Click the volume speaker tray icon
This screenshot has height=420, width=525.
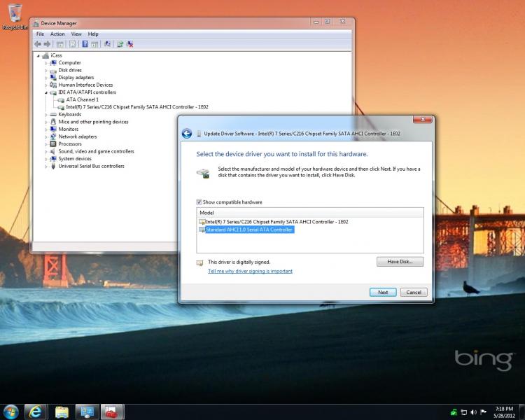click(473, 412)
